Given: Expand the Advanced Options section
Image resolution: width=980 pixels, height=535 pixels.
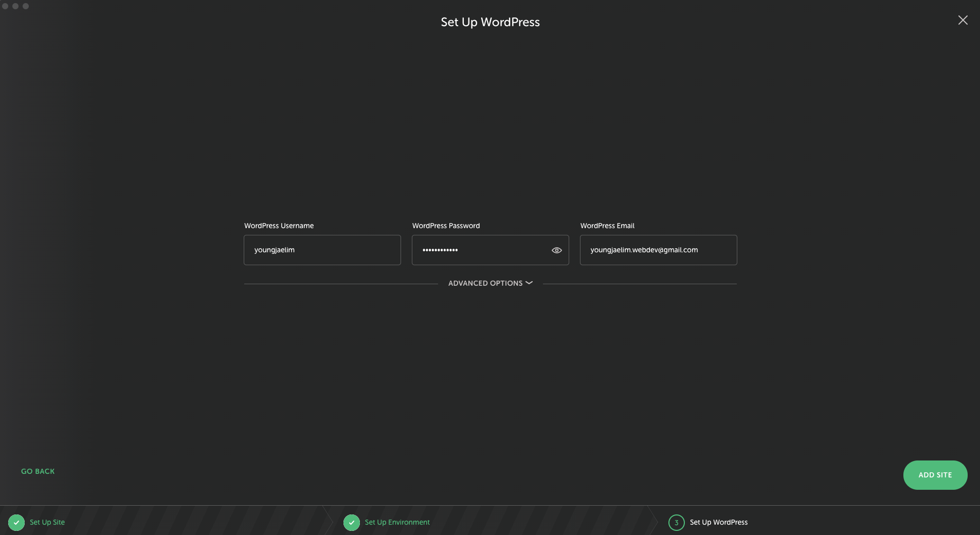Looking at the screenshot, I should 490,283.
